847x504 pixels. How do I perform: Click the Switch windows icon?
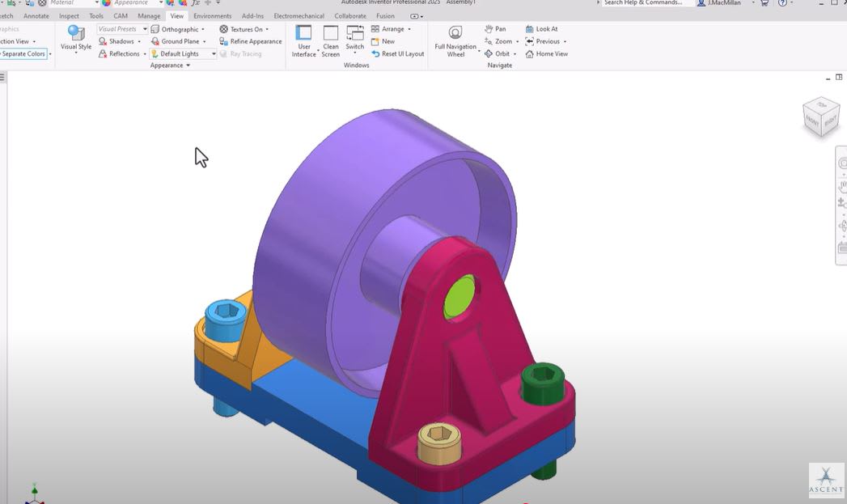point(355,33)
